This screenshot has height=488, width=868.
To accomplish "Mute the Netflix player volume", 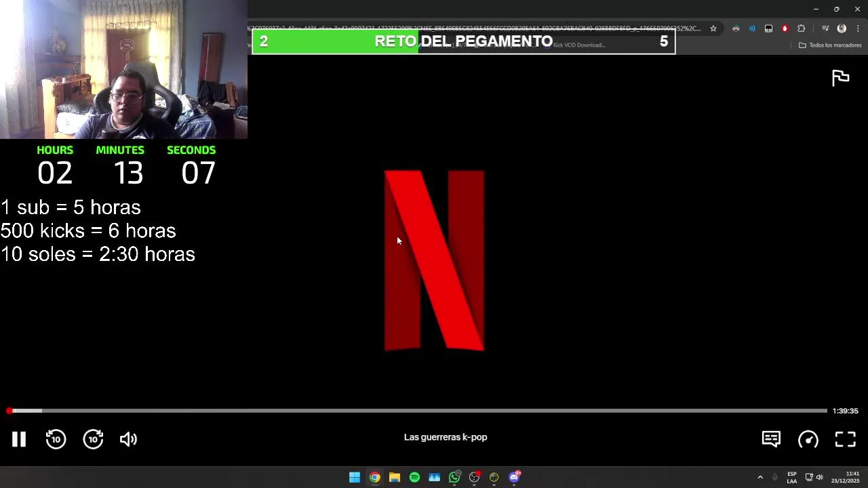I will (128, 439).
